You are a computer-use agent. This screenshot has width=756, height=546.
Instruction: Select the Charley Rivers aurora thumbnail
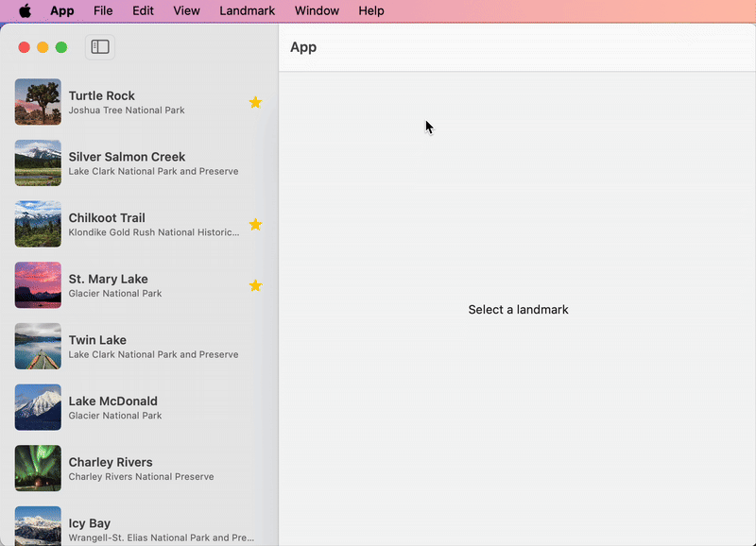click(38, 469)
